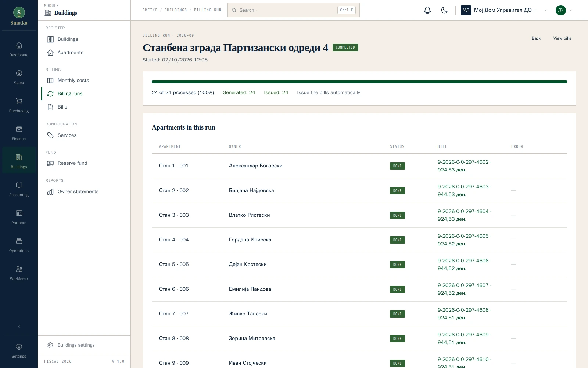Go to Sales module icon

pyautogui.click(x=19, y=73)
